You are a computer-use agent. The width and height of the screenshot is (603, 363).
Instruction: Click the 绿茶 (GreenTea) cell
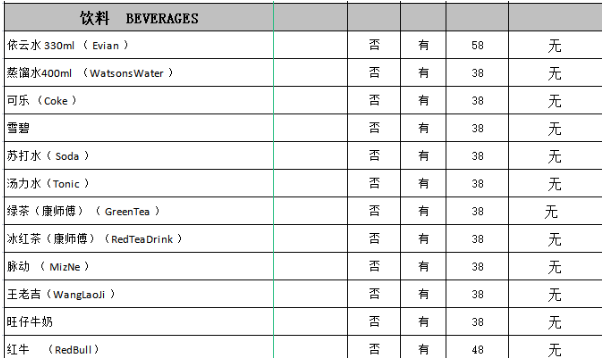click(x=139, y=211)
